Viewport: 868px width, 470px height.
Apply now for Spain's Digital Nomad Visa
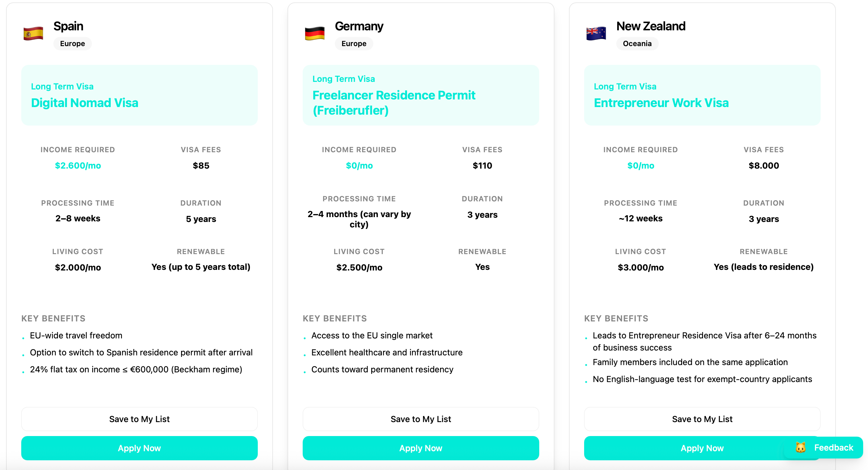139,448
